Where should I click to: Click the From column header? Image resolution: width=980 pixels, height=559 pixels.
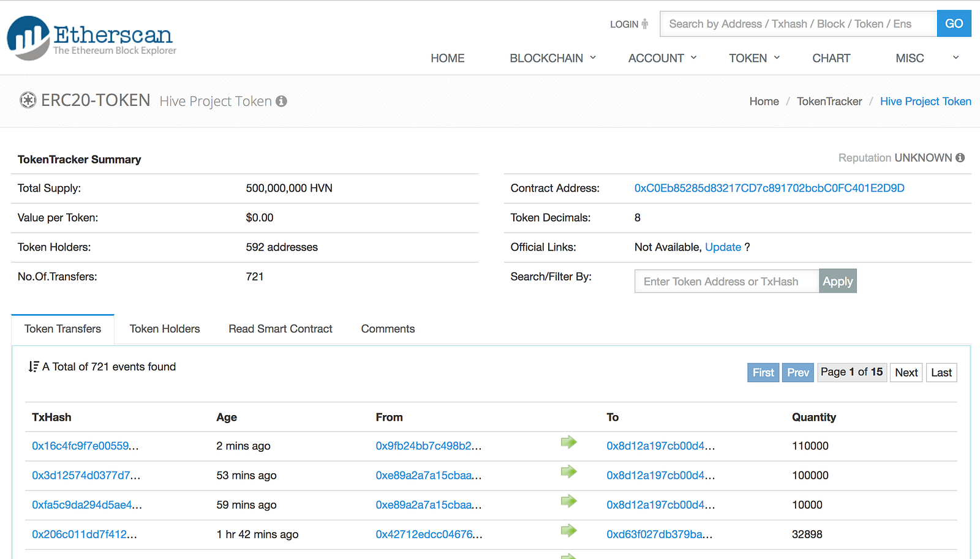point(389,417)
